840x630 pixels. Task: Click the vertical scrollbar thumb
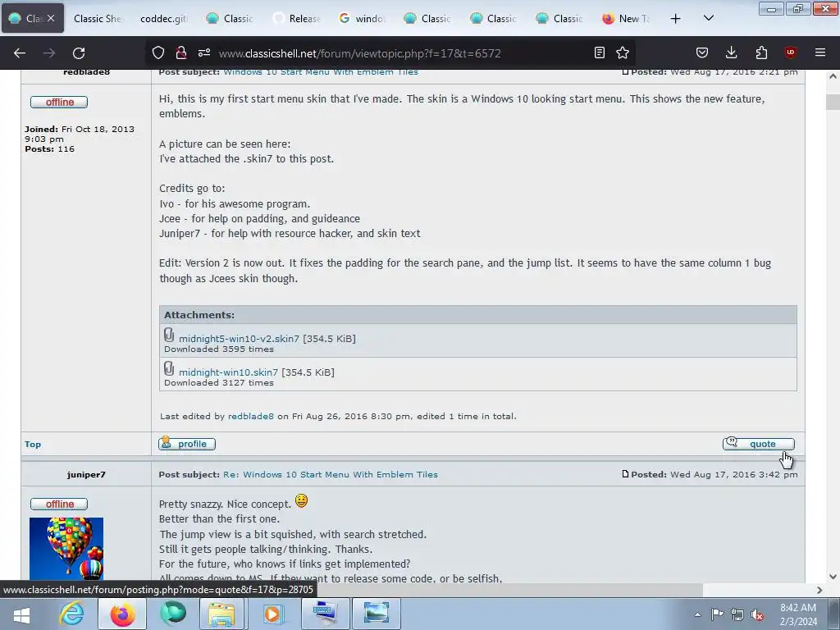[833, 102]
